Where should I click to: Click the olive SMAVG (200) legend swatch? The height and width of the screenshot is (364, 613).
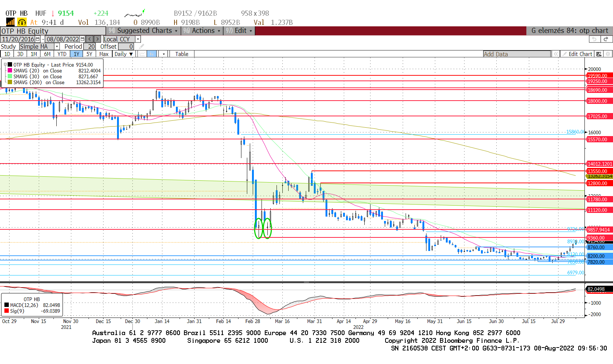[10, 82]
